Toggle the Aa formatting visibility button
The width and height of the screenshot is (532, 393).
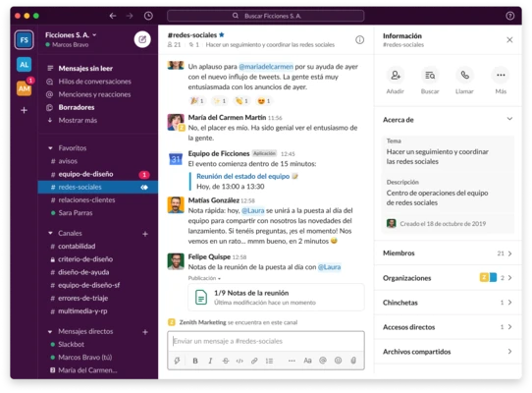pos(307,361)
